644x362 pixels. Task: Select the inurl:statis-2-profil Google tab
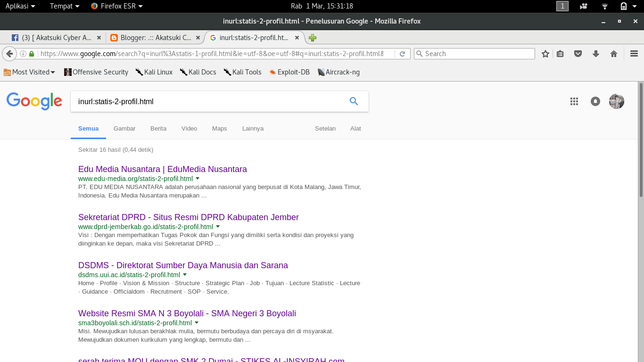click(x=255, y=38)
